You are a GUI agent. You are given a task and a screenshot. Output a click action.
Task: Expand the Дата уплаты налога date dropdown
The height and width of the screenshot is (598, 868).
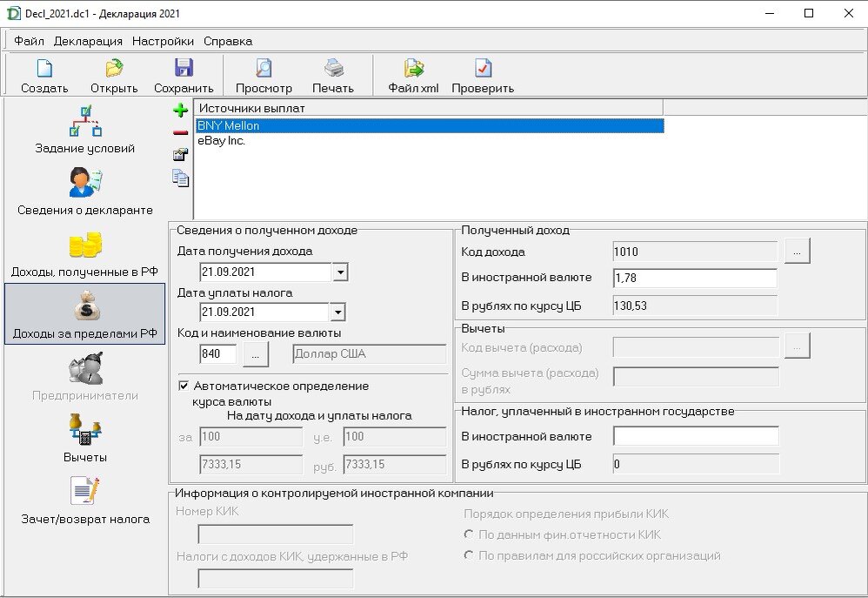(x=337, y=312)
